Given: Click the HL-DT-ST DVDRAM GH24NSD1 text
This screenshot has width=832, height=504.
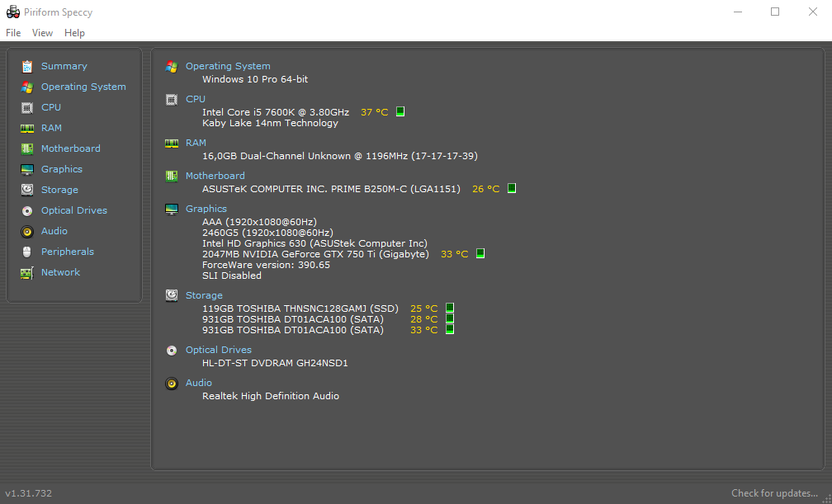Looking at the screenshot, I should click(275, 364).
